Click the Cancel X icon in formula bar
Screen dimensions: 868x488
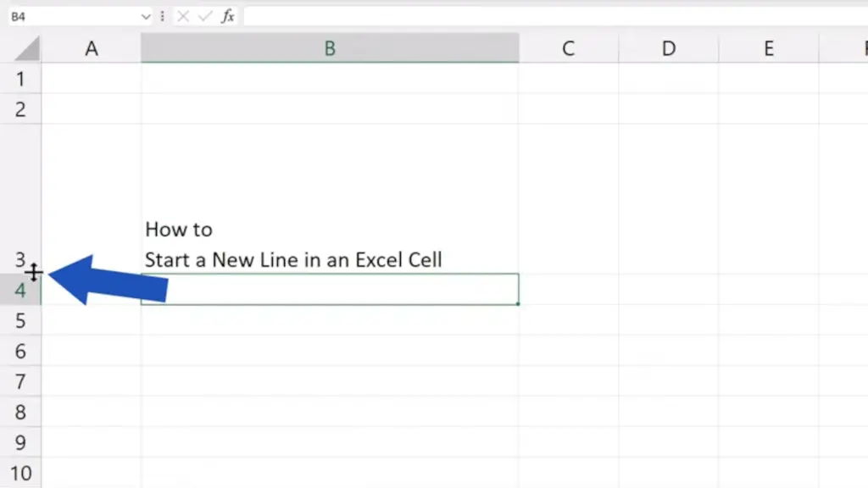183,16
